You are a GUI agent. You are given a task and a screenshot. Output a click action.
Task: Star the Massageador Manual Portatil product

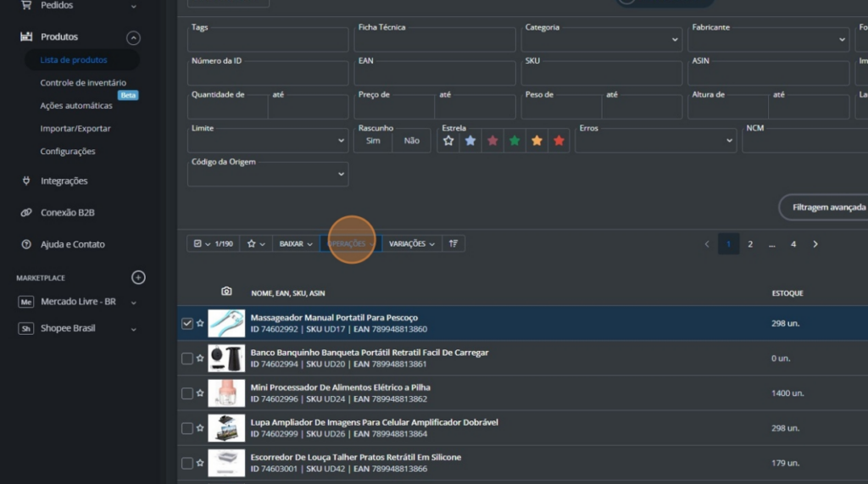point(200,324)
